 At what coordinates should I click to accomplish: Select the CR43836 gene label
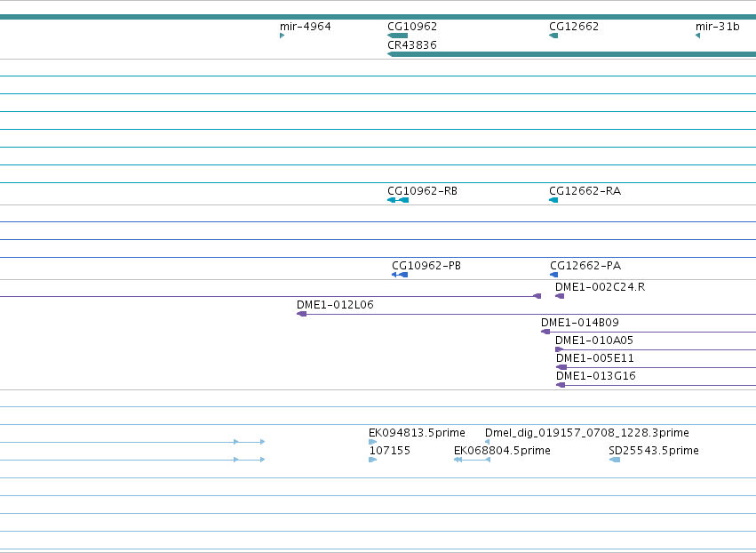(412, 44)
